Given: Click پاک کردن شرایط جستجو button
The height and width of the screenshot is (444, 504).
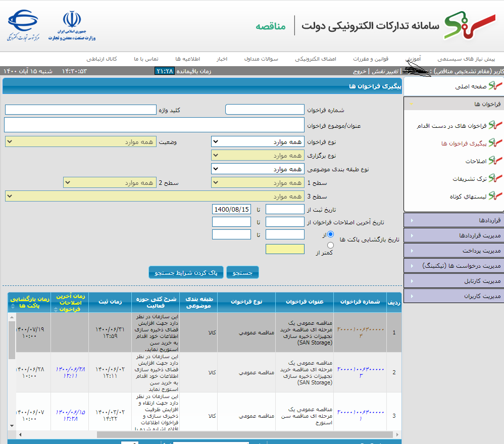Looking at the screenshot, I should pos(186,272).
